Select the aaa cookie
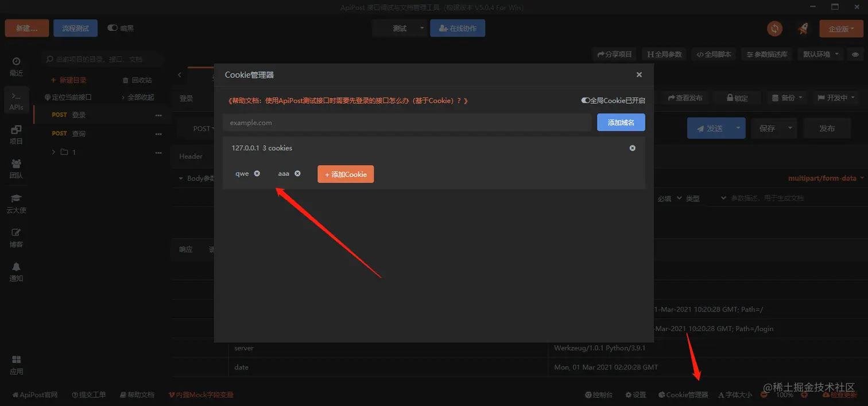 click(284, 173)
